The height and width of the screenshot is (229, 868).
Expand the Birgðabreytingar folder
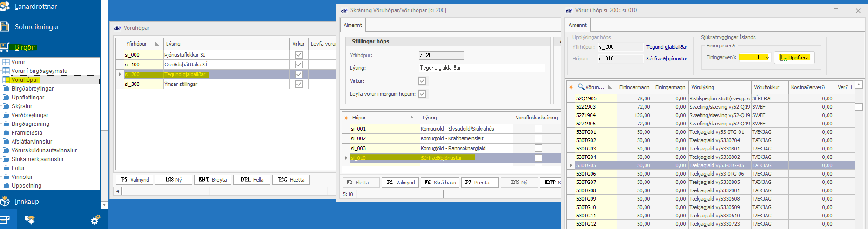tap(6, 89)
